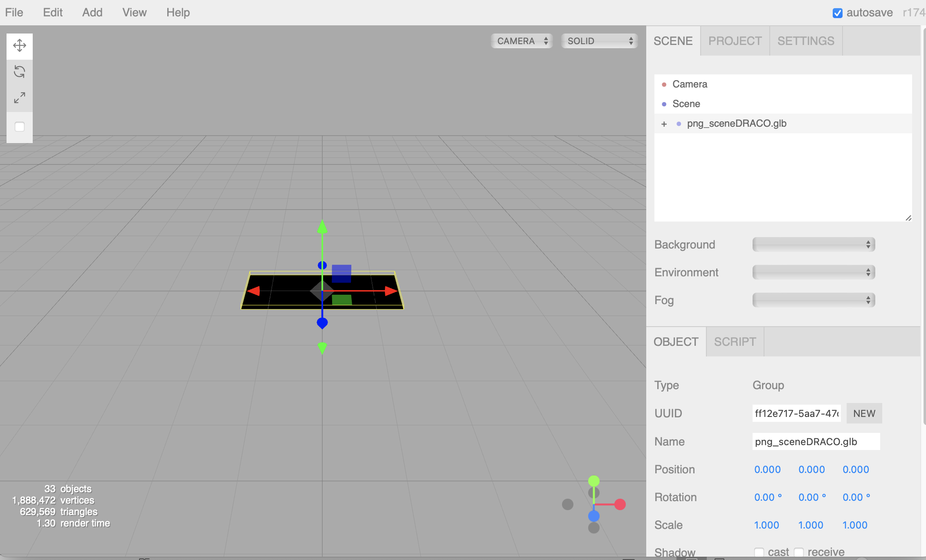Click the green XZ plane handle square
Screen dimensions: 926x560
342,300
